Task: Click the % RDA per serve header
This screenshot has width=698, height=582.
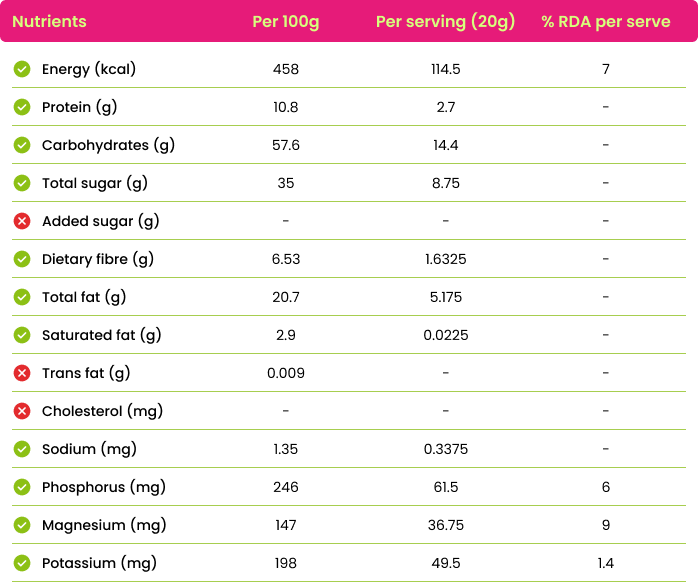Action: [606, 22]
